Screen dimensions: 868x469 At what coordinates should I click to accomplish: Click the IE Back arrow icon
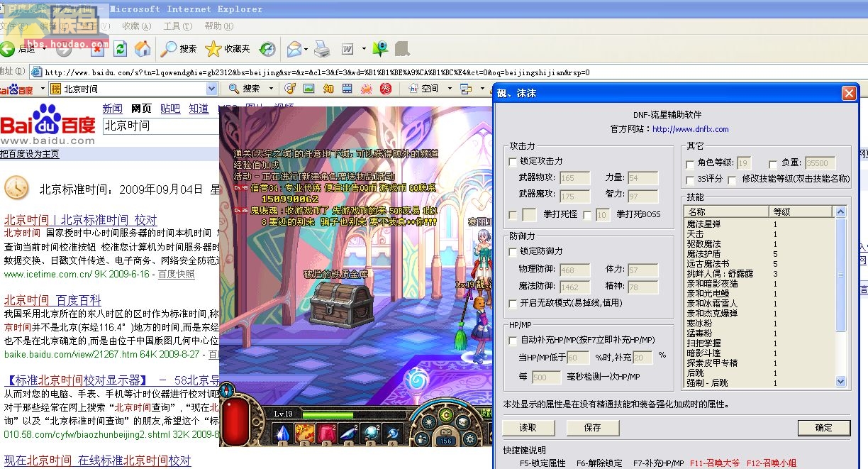(x=8, y=49)
